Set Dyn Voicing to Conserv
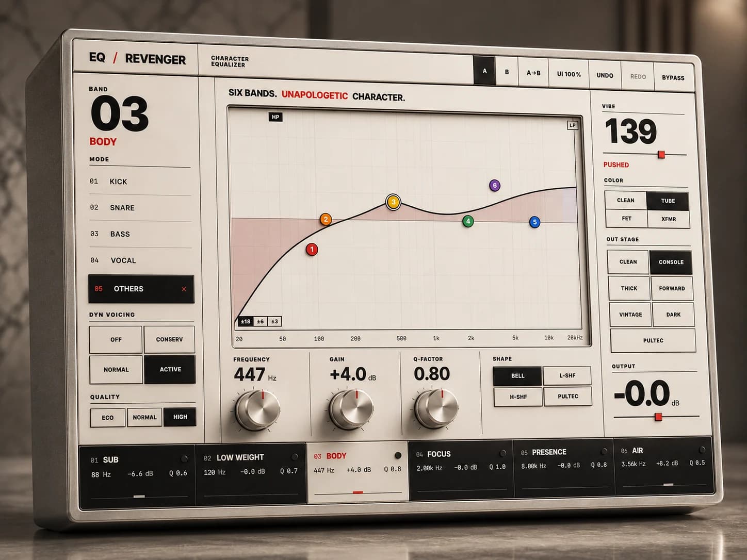The height and width of the screenshot is (560, 747). 169,339
